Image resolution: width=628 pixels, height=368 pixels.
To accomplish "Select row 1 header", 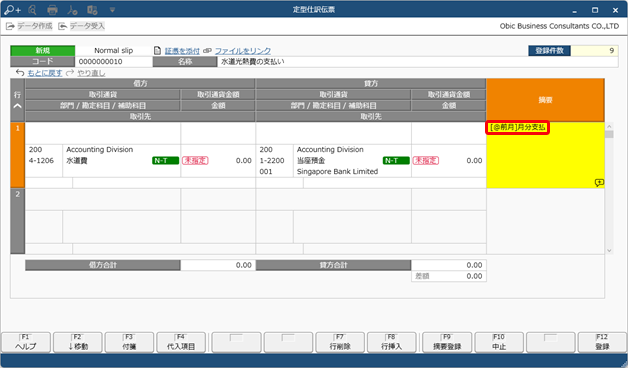I will (18, 155).
